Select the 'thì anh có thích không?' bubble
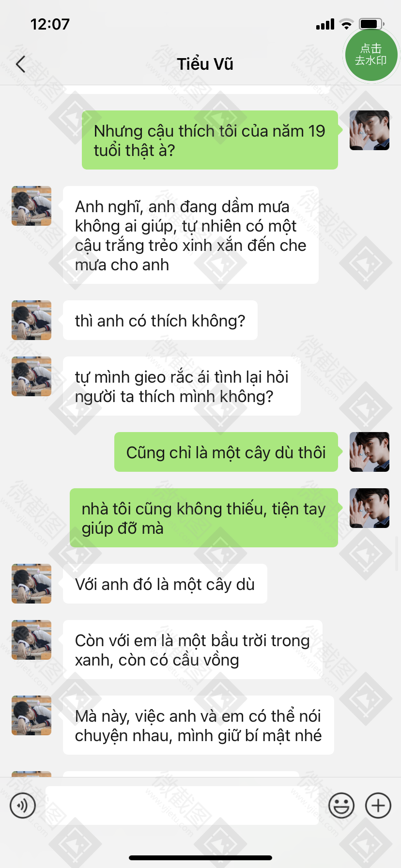401x868 pixels. 160,320
